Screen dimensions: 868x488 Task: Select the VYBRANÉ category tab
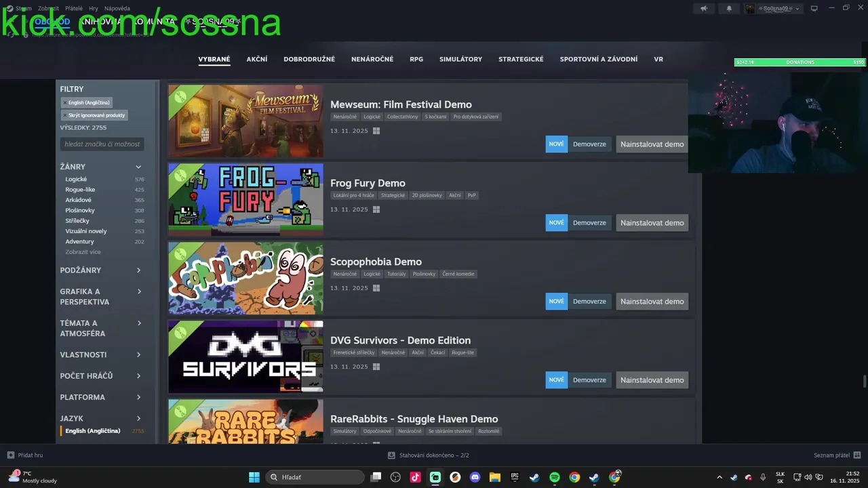(x=214, y=59)
